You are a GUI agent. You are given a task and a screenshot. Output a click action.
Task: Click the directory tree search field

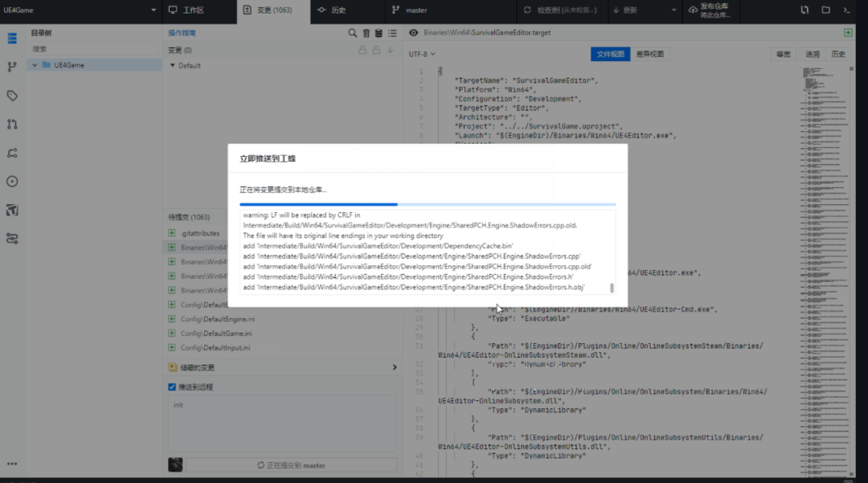(94, 49)
